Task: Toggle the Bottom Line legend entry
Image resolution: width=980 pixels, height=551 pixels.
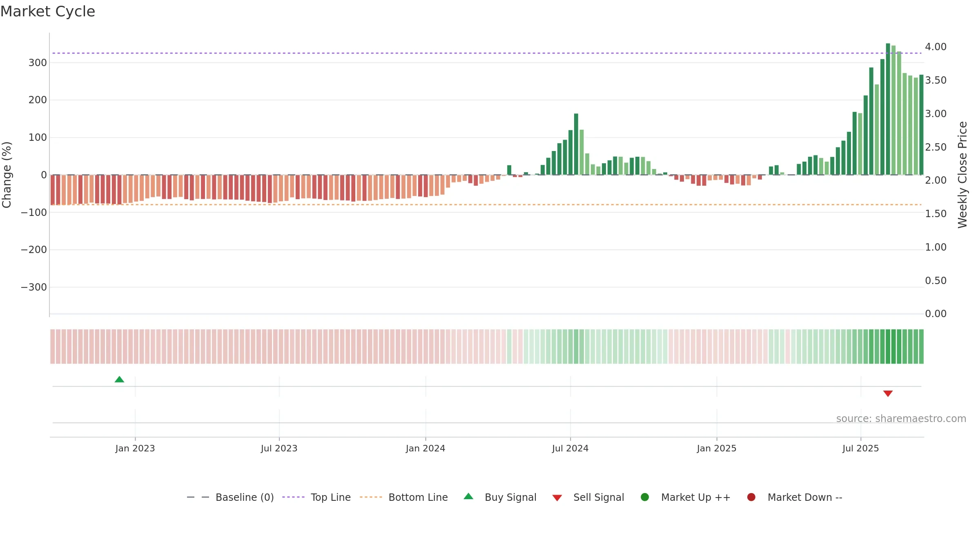Action: pyautogui.click(x=404, y=497)
